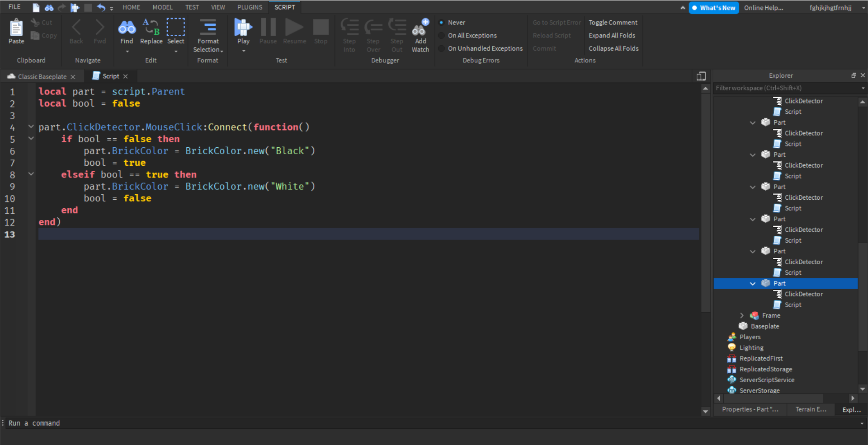Open the Filter workspace dropdown

[x=863, y=88]
